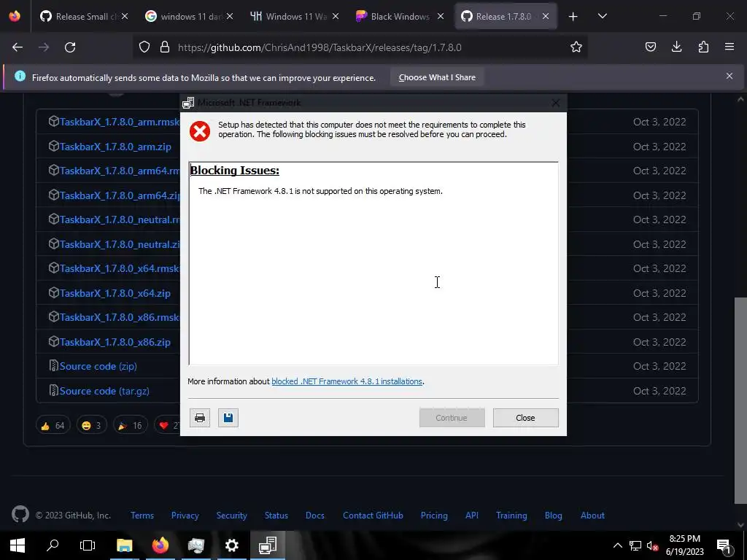Close the Black Windows tab
747x560 pixels.
pyautogui.click(x=441, y=17)
